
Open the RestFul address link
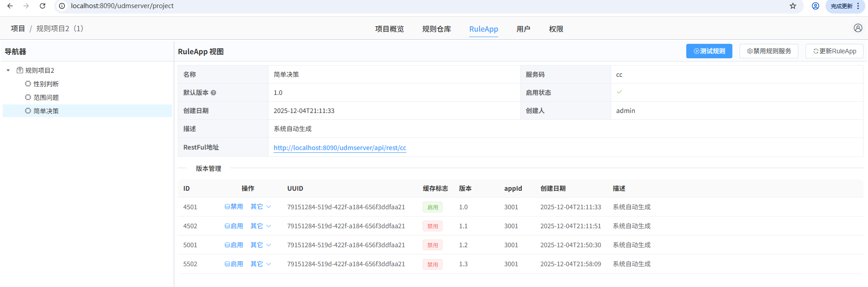pyautogui.click(x=340, y=148)
